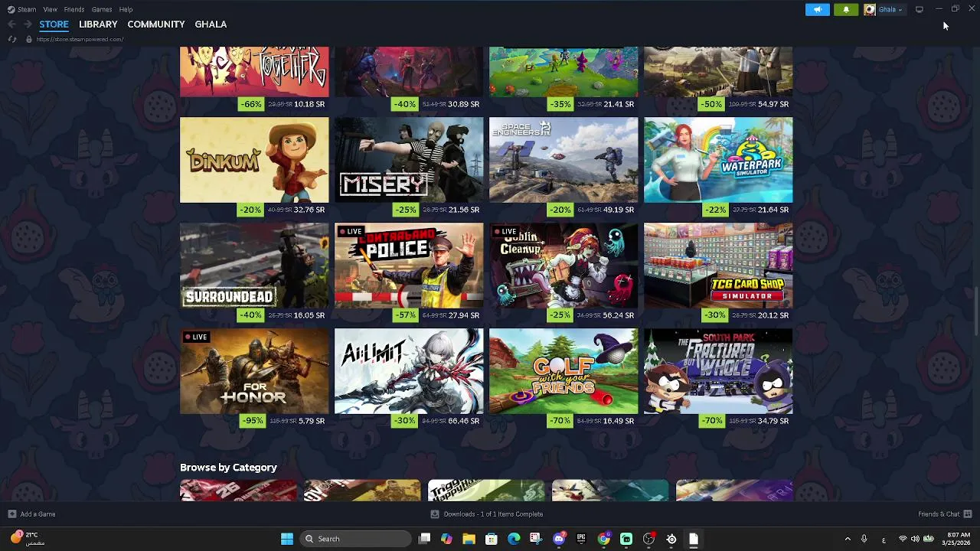Switch to Big Picture mode icon

920,9
